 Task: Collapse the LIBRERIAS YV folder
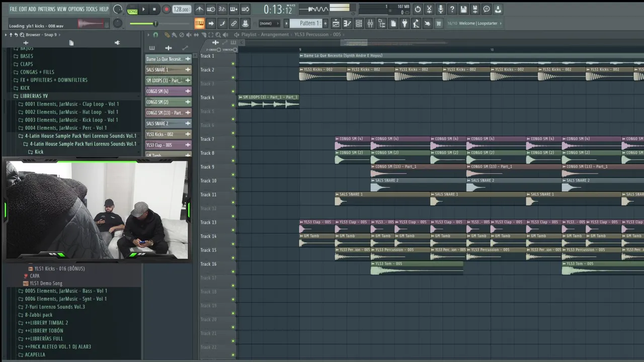[x=34, y=96]
